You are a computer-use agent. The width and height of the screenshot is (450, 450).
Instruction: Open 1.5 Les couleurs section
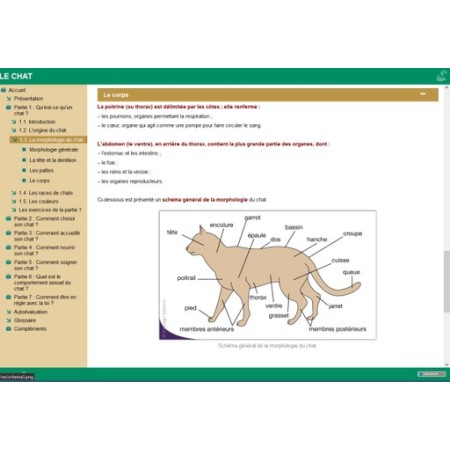coord(38,201)
